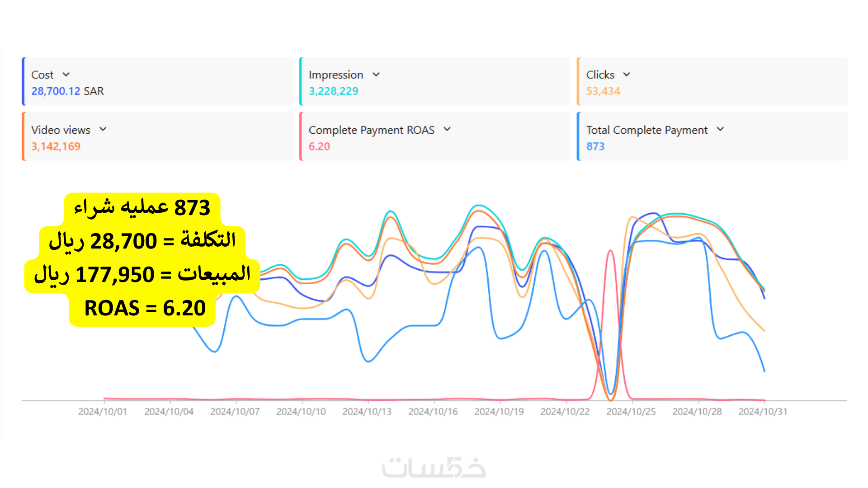
Task: Click the 53,434 clicks value
Action: tap(603, 91)
